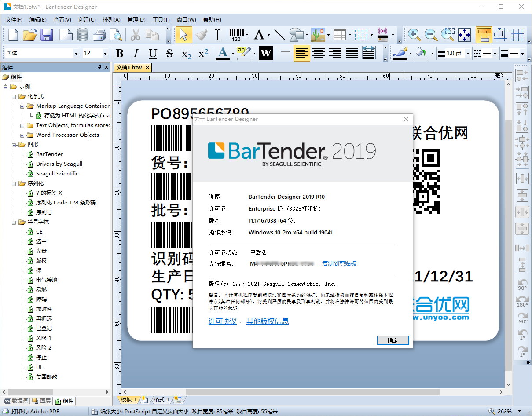Image resolution: width=532 pixels, height=416 pixels.
Task: Apply Underline formatting
Action: 153,54
